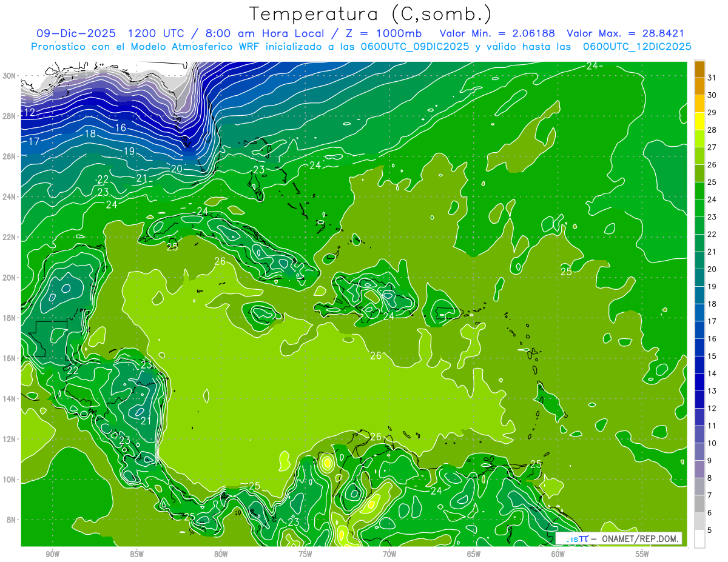Click the white '19' contour label on the map
The image size is (728, 562).
point(129,151)
